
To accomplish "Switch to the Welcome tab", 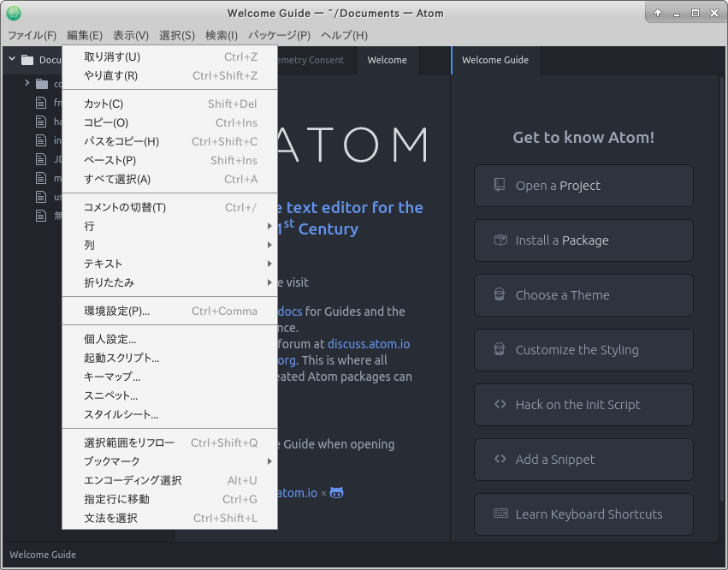I will tap(388, 60).
